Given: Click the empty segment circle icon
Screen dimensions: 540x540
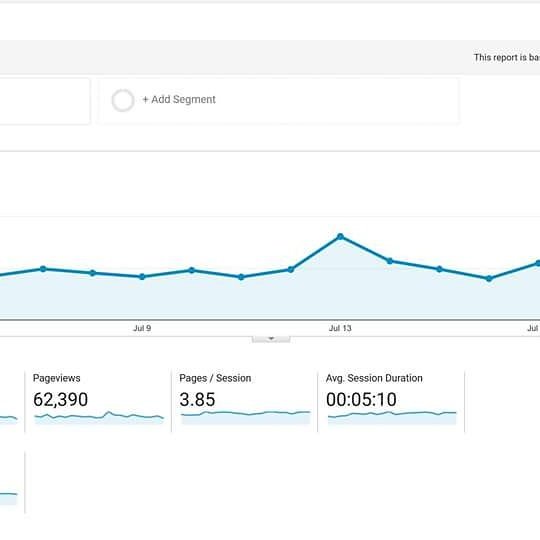Looking at the screenshot, I should (123, 100).
